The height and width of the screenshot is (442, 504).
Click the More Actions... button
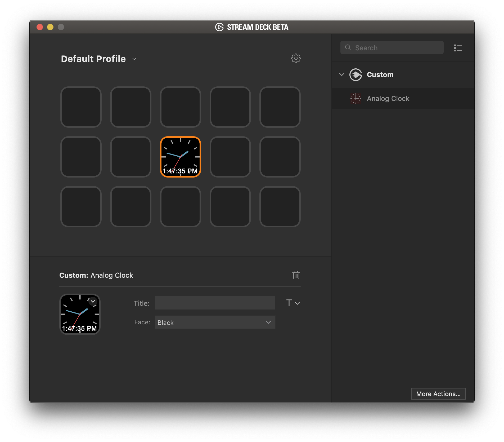pyautogui.click(x=438, y=394)
